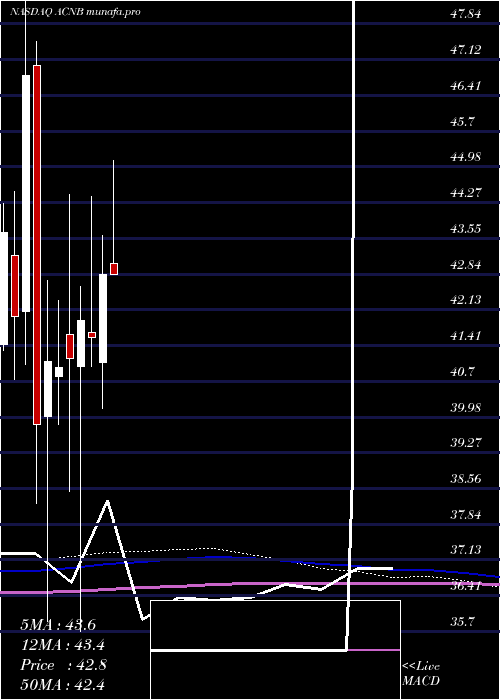Click the 35.7 price axis label
500x700 pixels.
click(462, 621)
